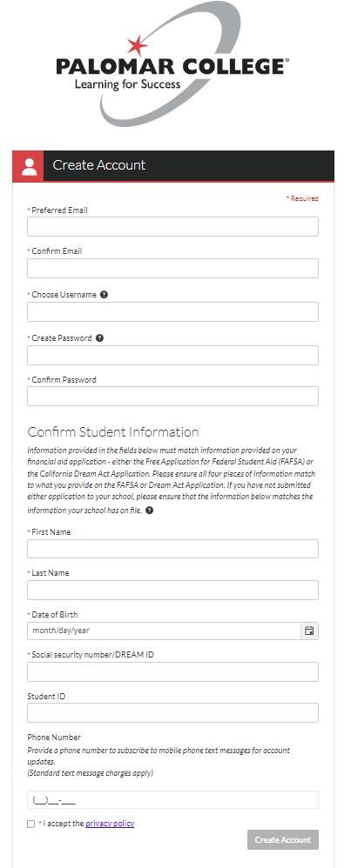This screenshot has height=868, width=351.
Task: Focus the Last Name field
Action: [173, 590]
